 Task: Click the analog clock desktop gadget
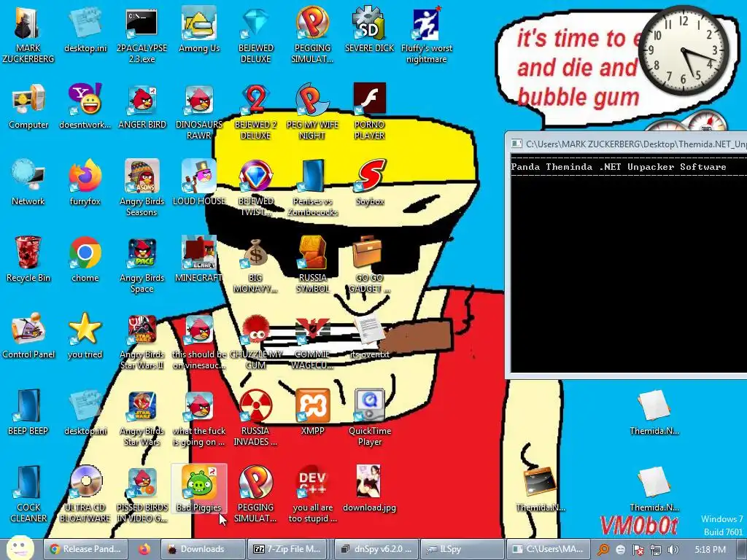coord(683,50)
